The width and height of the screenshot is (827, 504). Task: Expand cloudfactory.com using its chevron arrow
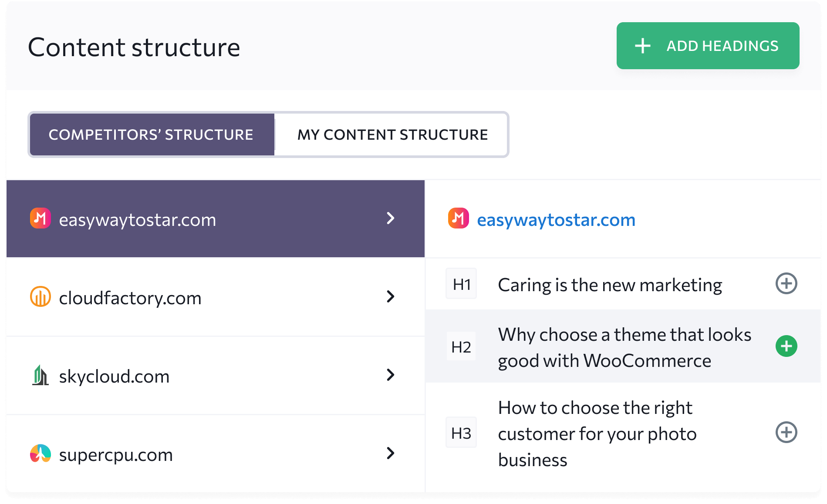[391, 297]
